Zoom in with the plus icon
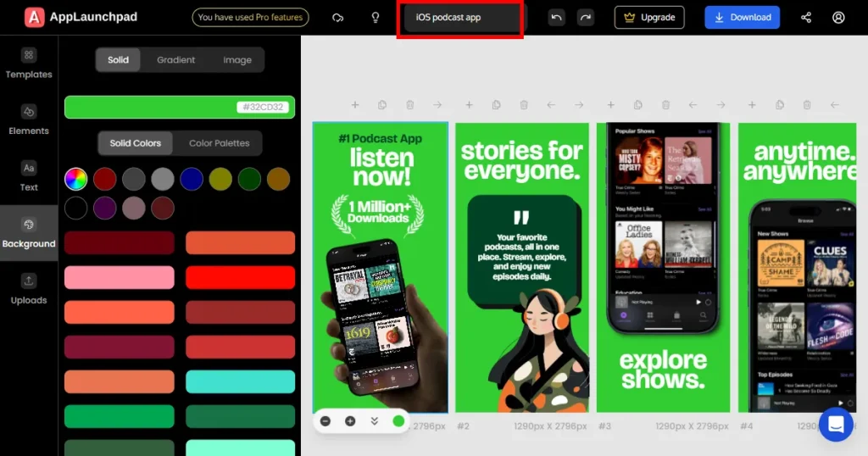868x456 pixels. 350,420
